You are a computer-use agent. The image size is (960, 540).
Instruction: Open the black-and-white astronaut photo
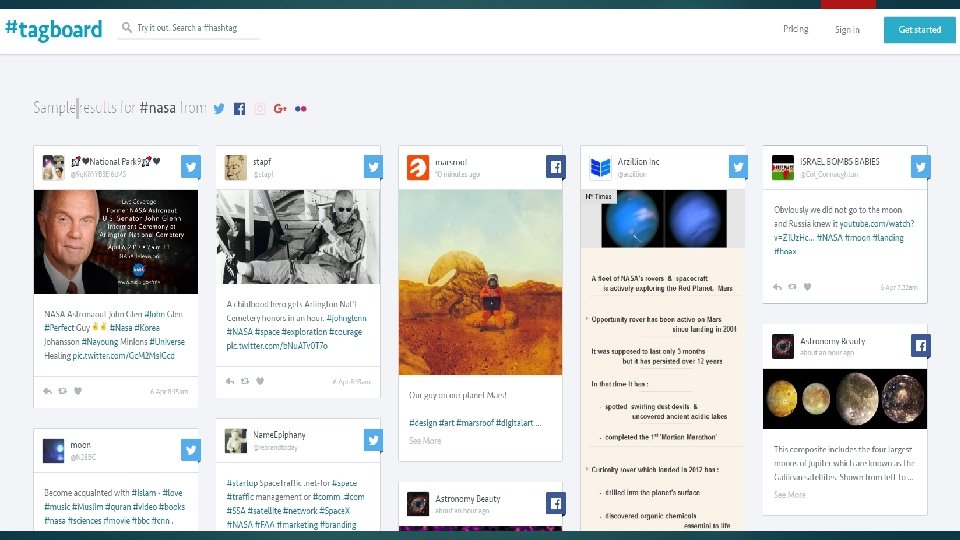pyautogui.click(x=298, y=236)
